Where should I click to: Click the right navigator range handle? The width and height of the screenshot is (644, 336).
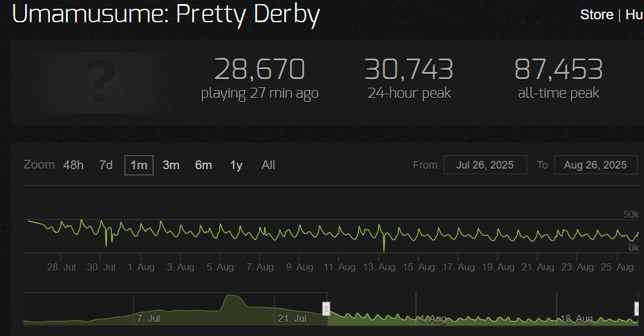(x=637, y=308)
